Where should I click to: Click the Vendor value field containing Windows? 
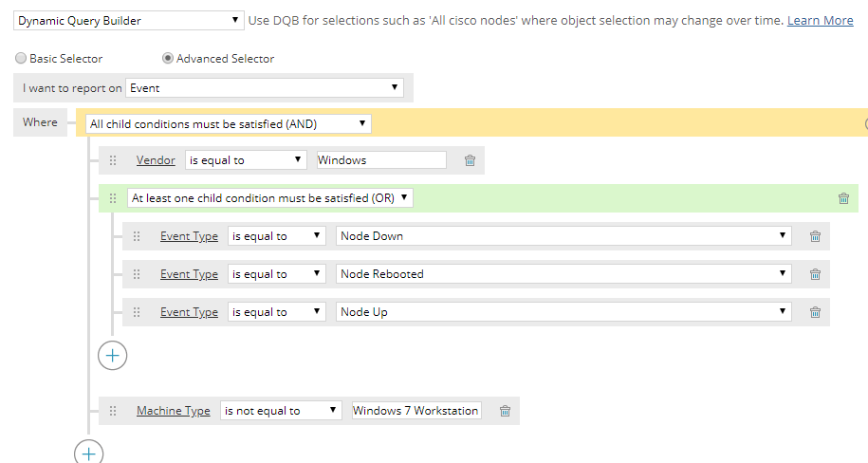coord(381,160)
